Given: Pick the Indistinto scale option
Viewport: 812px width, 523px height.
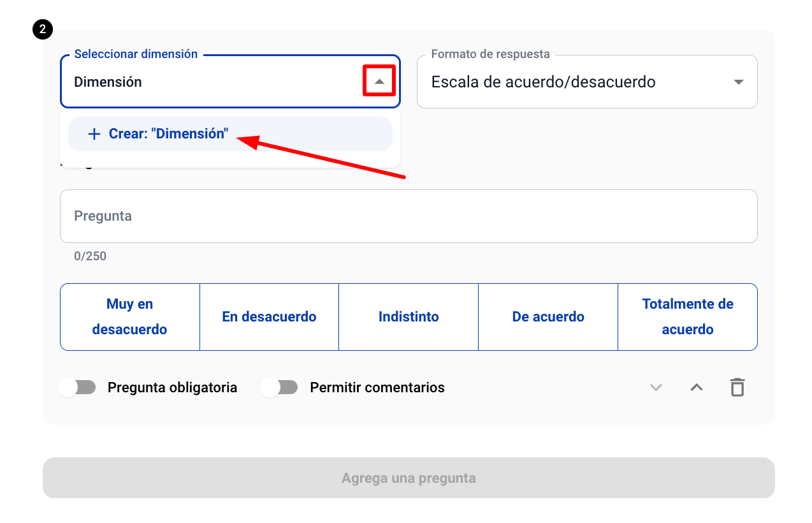Looking at the screenshot, I should tap(409, 317).
